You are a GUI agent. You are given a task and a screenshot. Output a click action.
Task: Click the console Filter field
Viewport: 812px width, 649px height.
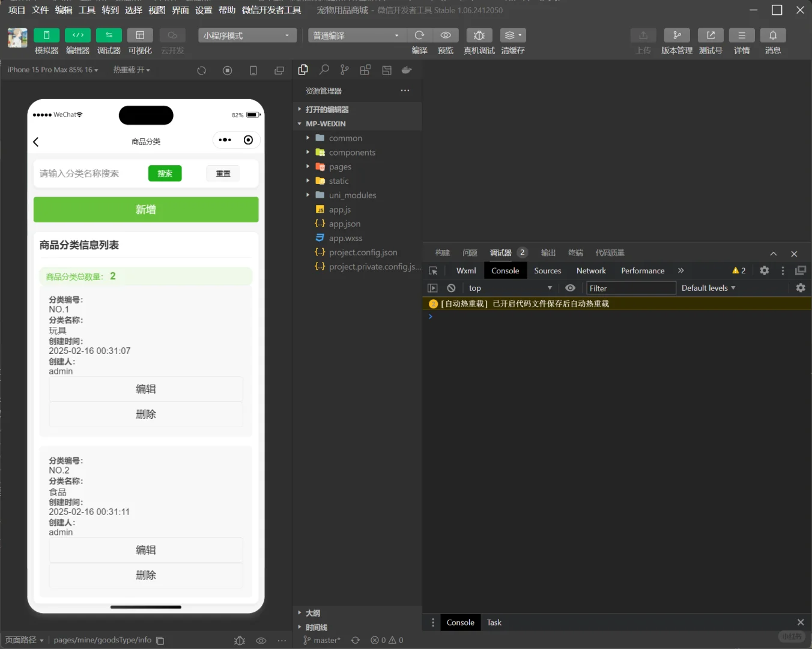pyautogui.click(x=631, y=288)
